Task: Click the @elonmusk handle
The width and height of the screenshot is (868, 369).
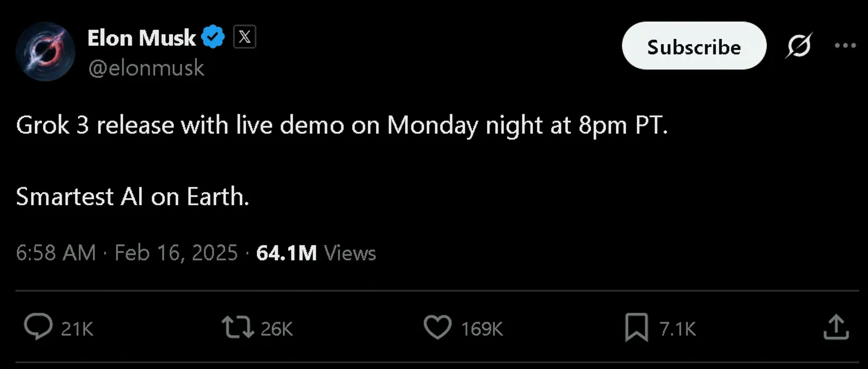Action: click(x=146, y=68)
